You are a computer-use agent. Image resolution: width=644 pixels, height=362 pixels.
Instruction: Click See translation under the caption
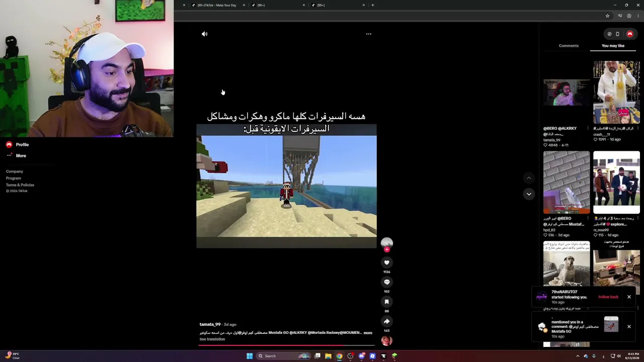212,339
